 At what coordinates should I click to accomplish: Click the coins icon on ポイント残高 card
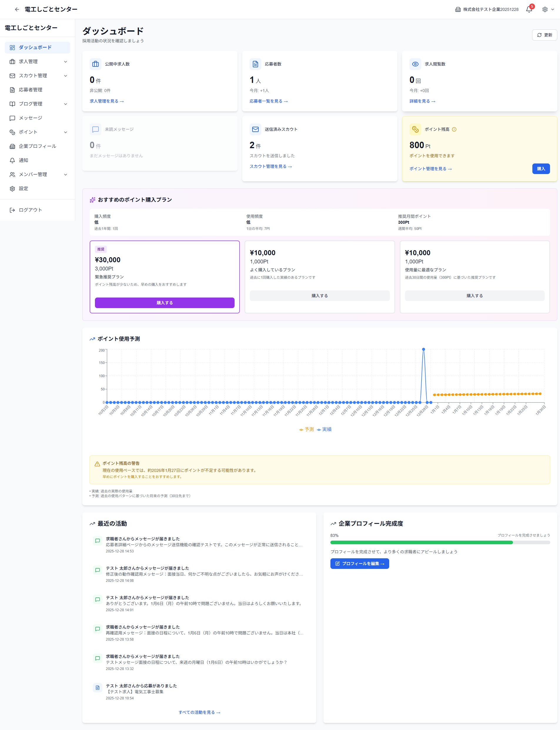(x=415, y=129)
